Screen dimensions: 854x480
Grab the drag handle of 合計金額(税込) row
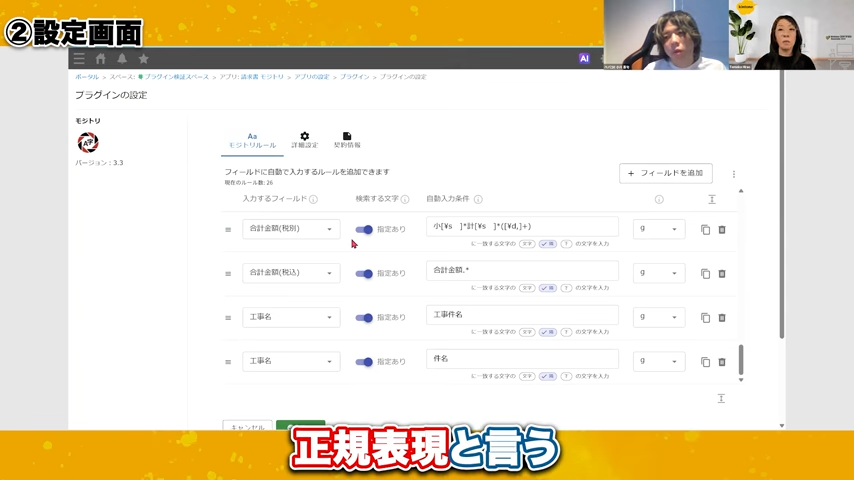pos(228,274)
